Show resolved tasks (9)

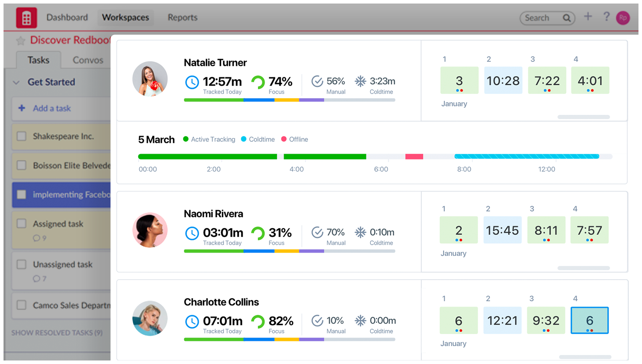[57, 333]
